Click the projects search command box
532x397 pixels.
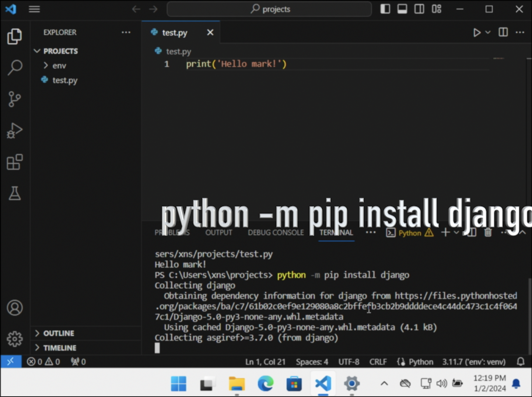[x=269, y=9]
